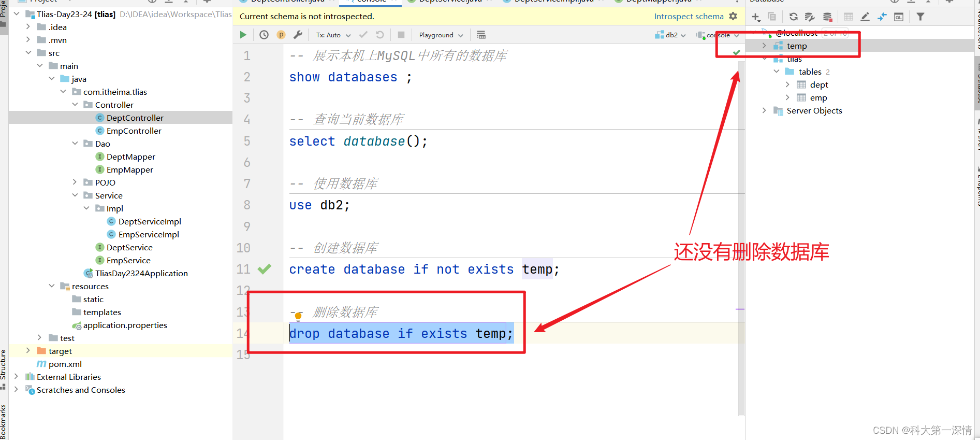Click the Introspect schema link

[689, 16]
